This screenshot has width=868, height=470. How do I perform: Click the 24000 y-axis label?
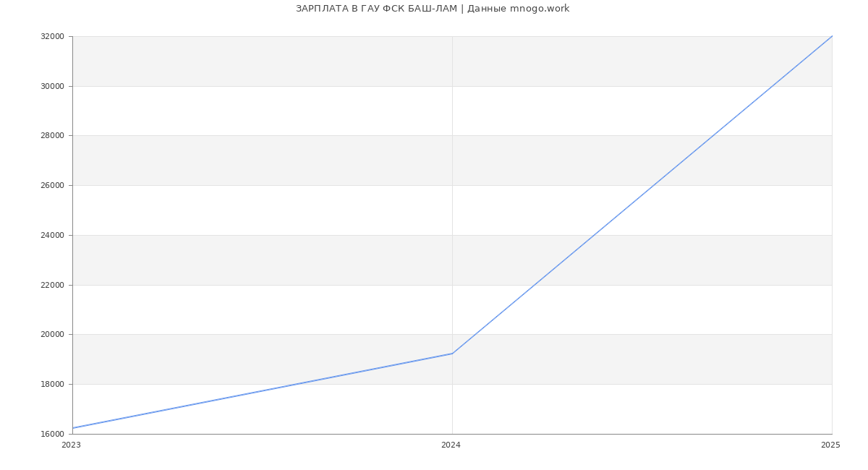[52, 235]
